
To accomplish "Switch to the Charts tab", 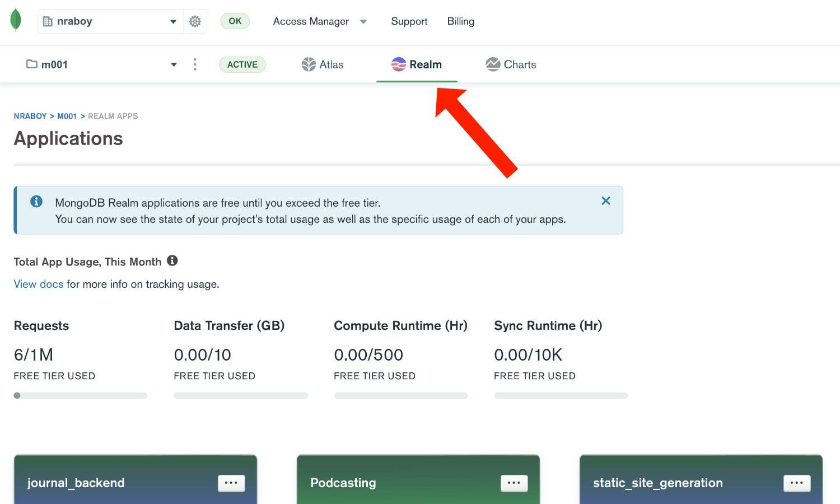I will 511,64.
